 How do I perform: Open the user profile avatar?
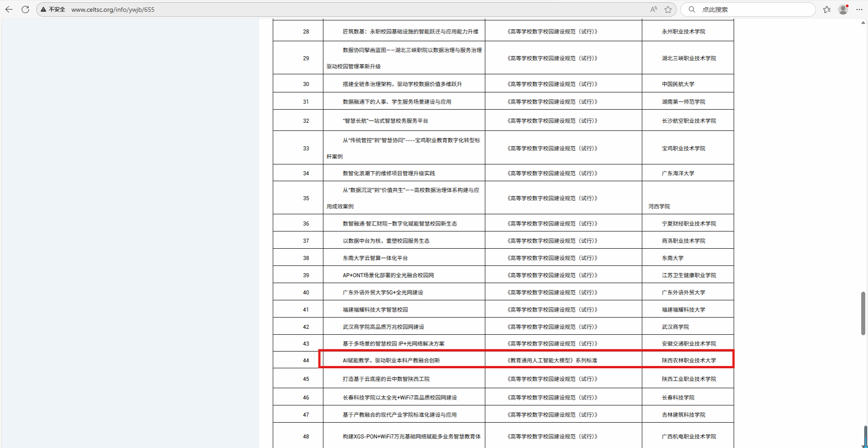click(x=843, y=10)
